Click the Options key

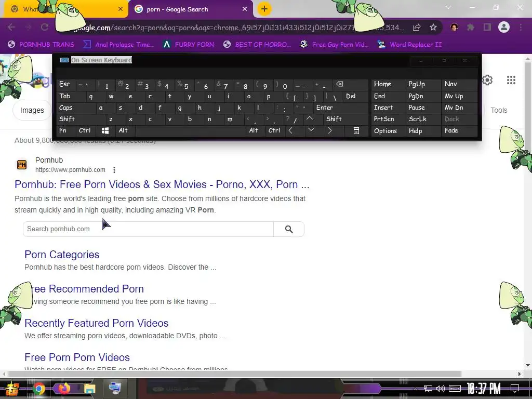tap(388, 130)
